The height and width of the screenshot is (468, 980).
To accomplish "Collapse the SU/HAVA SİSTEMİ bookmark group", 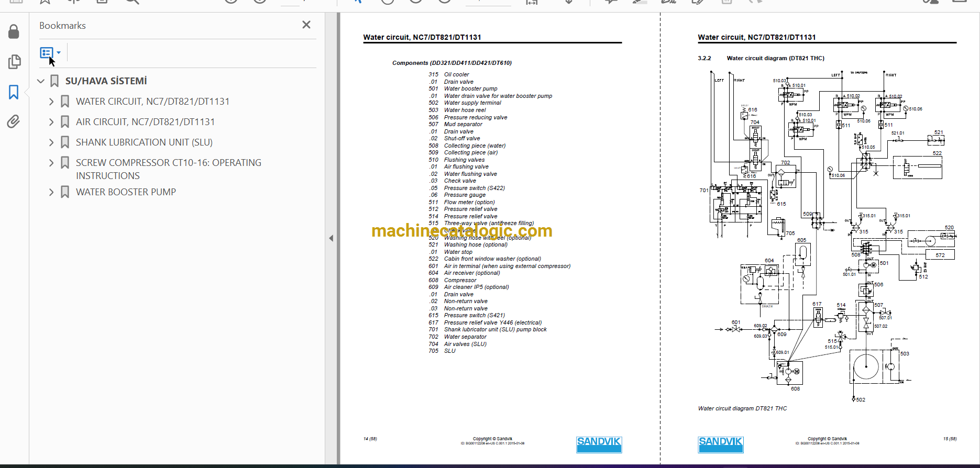I will click(x=41, y=81).
